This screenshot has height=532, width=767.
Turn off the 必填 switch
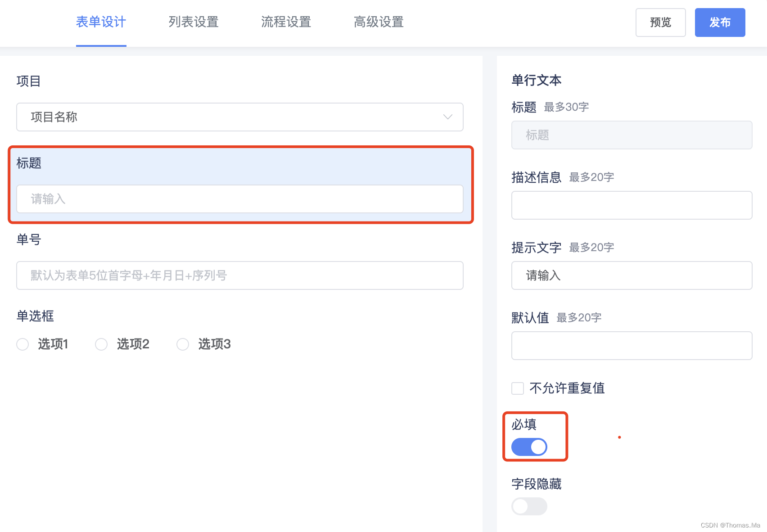click(x=529, y=447)
